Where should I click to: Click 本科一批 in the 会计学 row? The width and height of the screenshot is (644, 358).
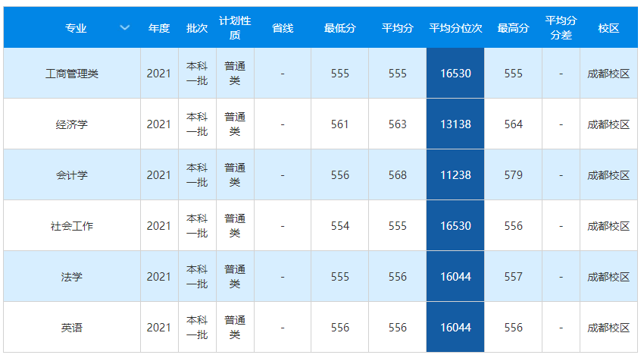(197, 175)
